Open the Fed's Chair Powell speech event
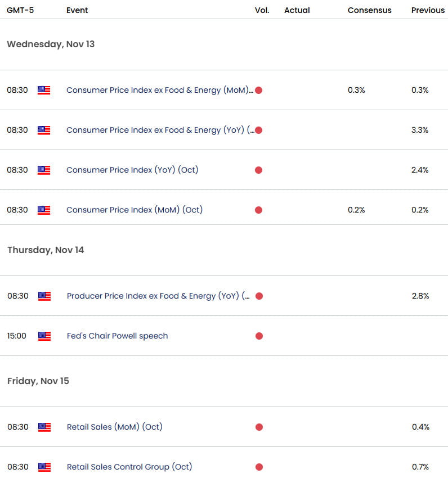Screen dimensions: 448x478 (x=117, y=336)
